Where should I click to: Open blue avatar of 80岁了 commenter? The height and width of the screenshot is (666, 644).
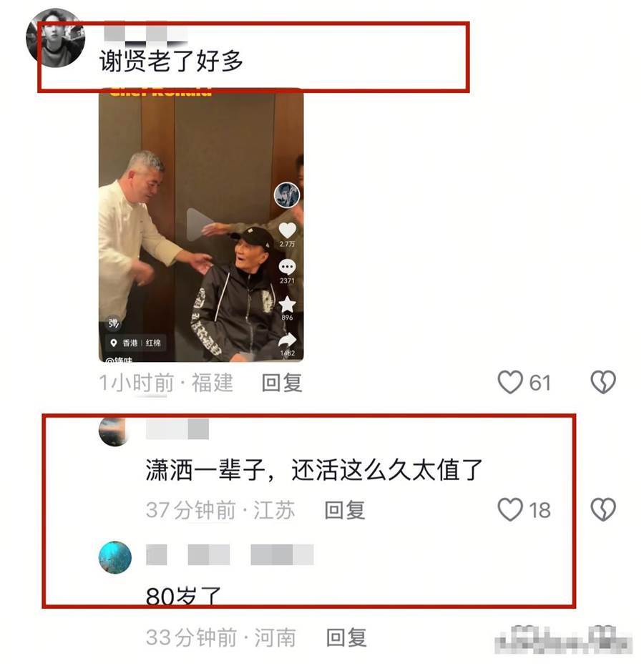pos(115,557)
